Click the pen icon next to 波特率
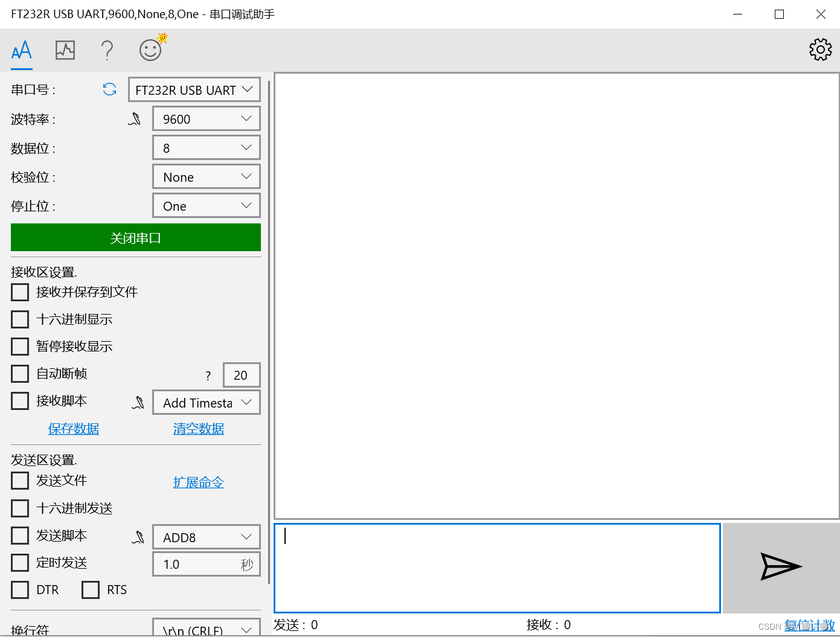 click(135, 119)
